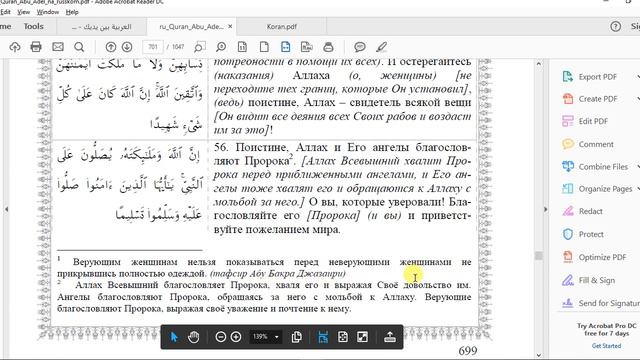
Task: Switch to Koran.pdf document tab
Action: pyautogui.click(x=282, y=27)
